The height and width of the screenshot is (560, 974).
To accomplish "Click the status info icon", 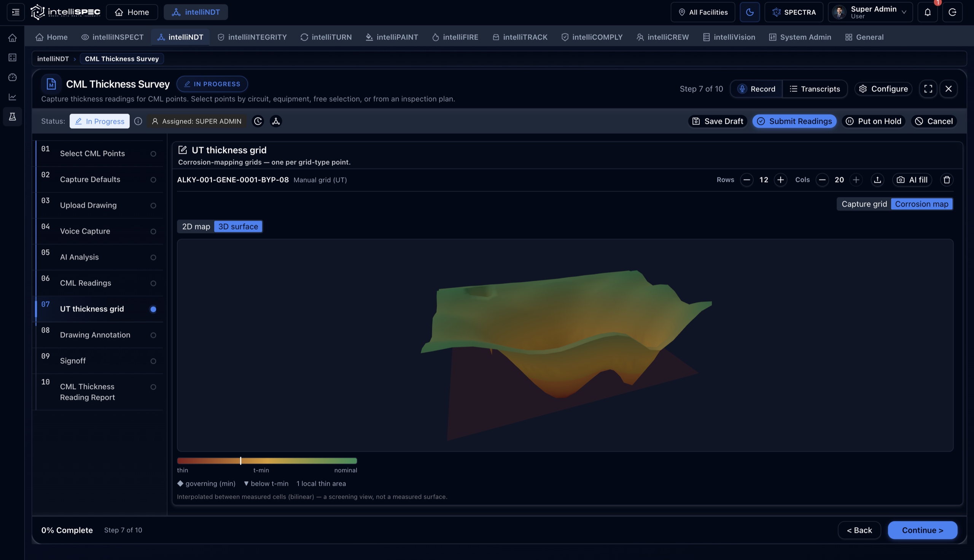I will (x=138, y=121).
